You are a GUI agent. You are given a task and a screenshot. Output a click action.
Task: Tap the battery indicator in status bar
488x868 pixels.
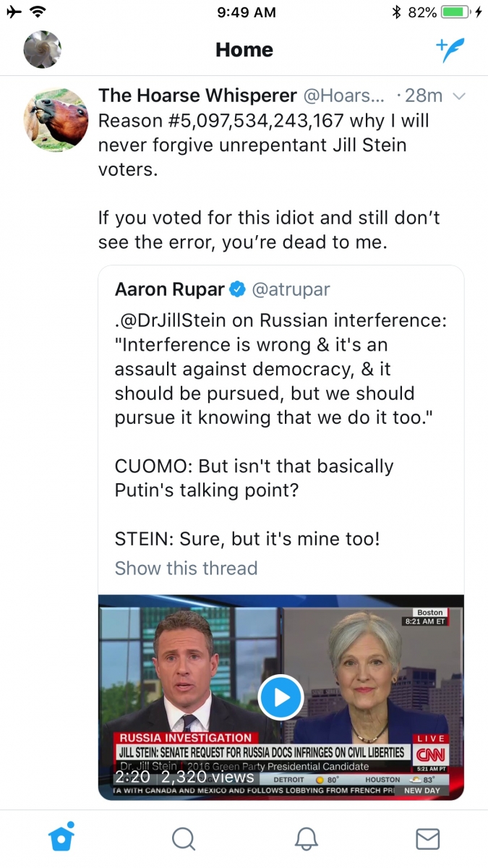(x=456, y=12)
